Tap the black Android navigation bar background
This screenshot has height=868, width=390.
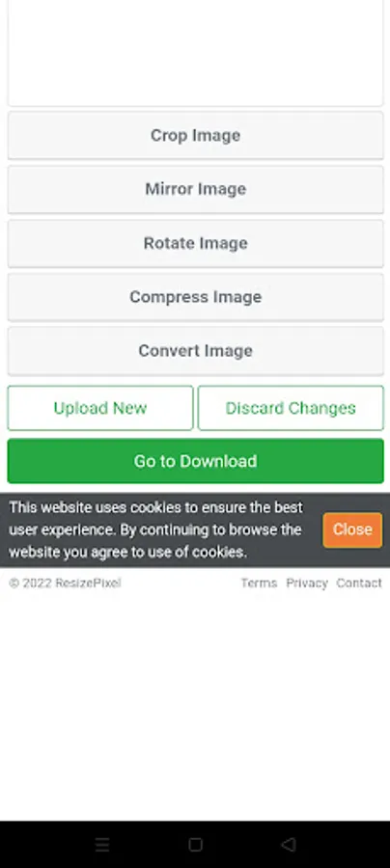[50, 844]
